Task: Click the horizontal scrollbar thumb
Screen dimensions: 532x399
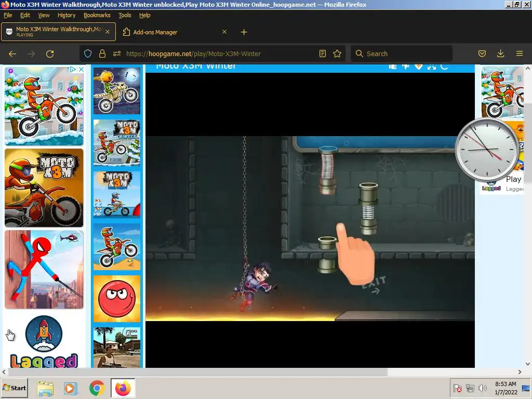Action: 197,372
